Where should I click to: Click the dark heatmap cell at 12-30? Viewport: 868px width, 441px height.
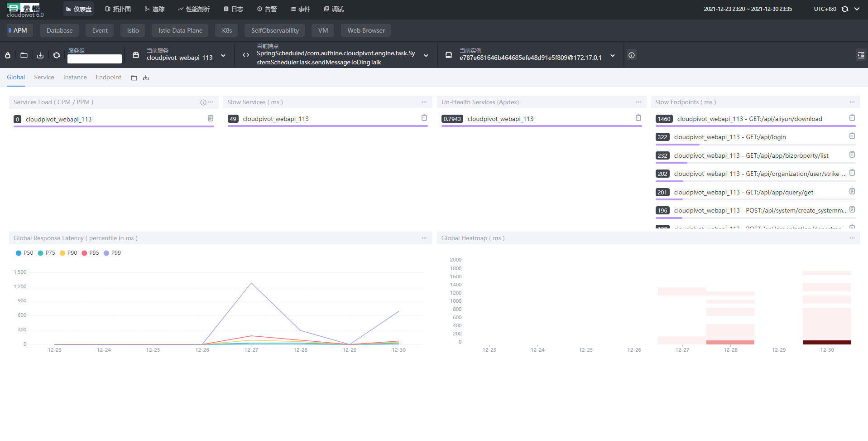[827, 342]
